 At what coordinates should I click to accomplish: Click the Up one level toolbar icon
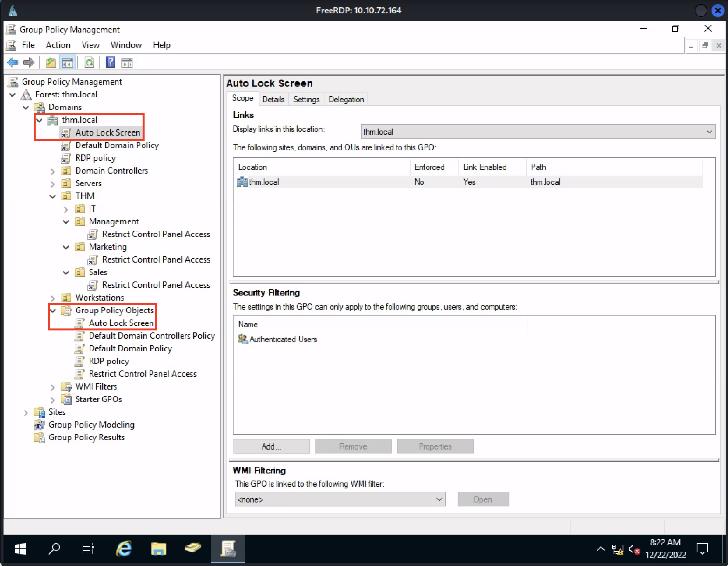pos(51,62)
